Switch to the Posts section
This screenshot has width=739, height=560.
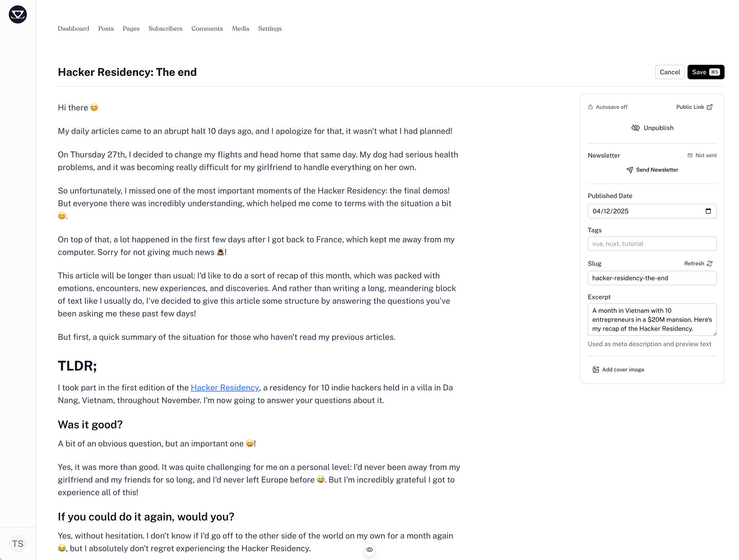106,28
